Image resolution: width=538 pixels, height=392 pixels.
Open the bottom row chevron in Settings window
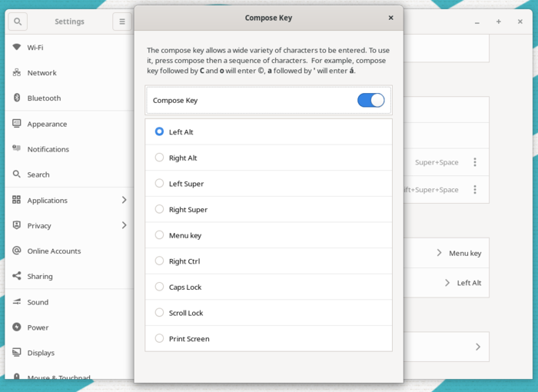[478, 347]
